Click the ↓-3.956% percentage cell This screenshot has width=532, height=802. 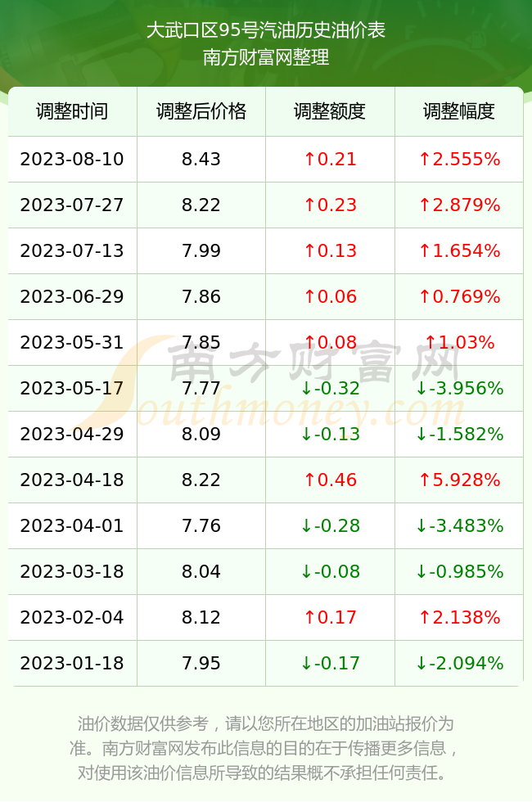(x=459, y=388)
